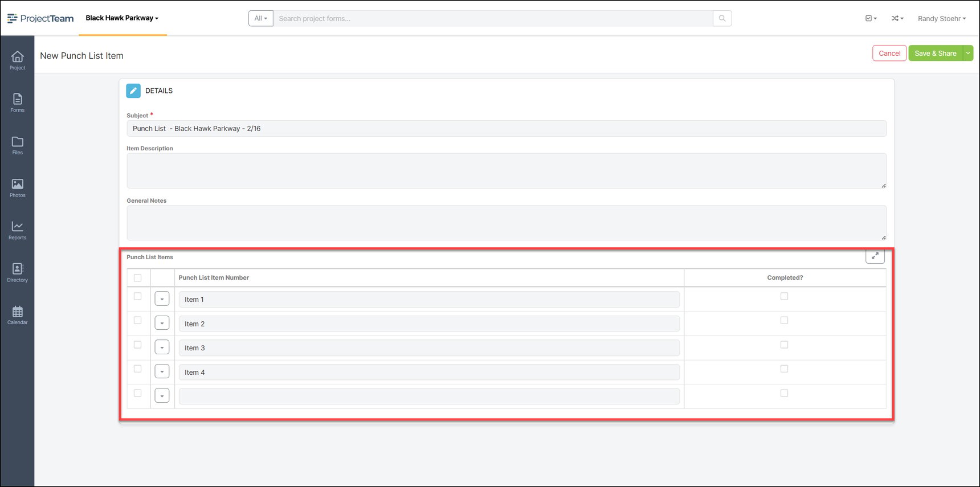Click the empty last row number field
Viewport: 980px width, 487px height.
tap(429, 396)
